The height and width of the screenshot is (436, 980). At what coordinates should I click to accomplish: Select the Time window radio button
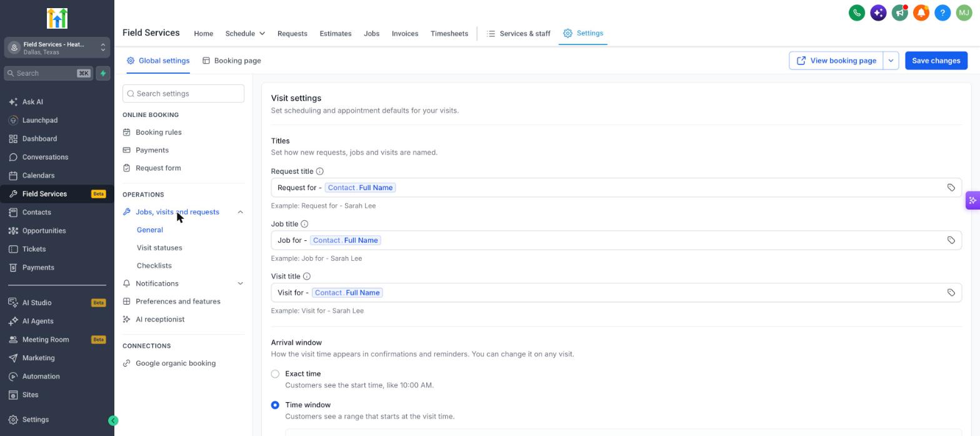point(275,405)
